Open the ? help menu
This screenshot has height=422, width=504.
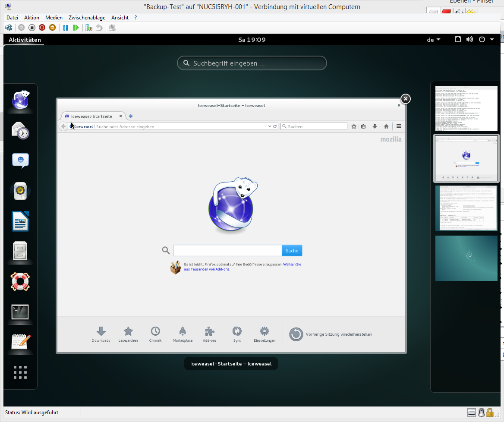point(135,18)
